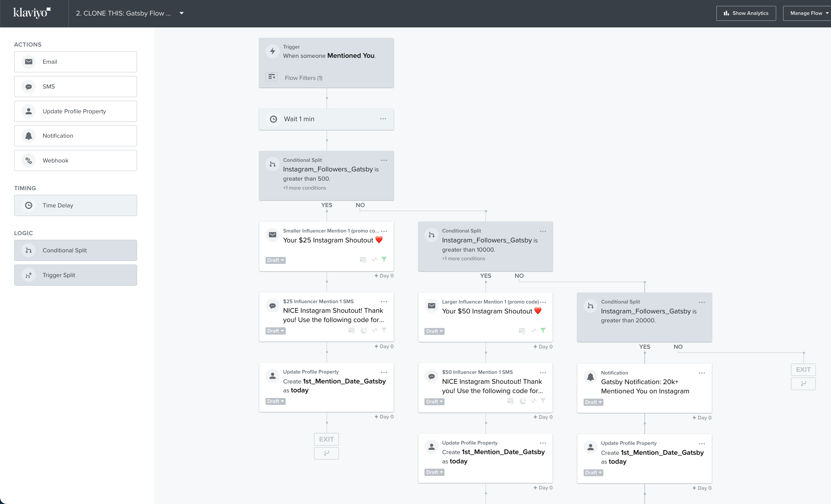Viewport: 831px width, 504px height.
Task: Click flow title '2. CLONE THIS: Gatsby Flow ...'
Action: point(124,13)
